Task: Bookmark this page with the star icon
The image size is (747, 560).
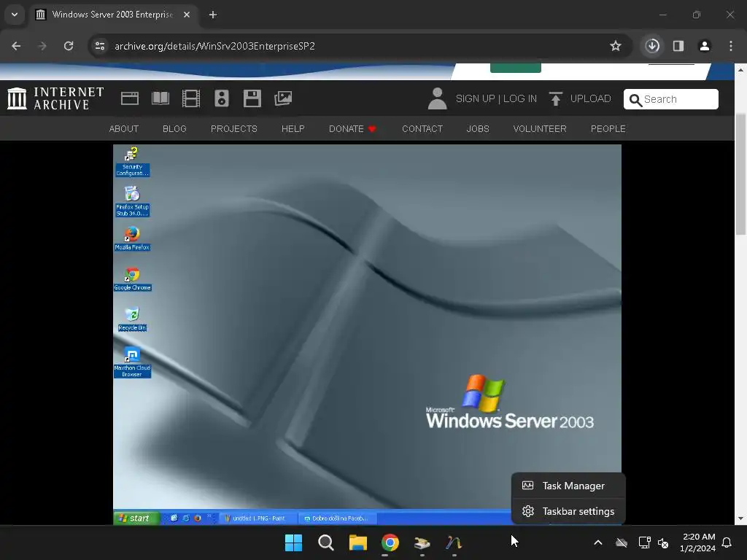Action: [616, 46]
